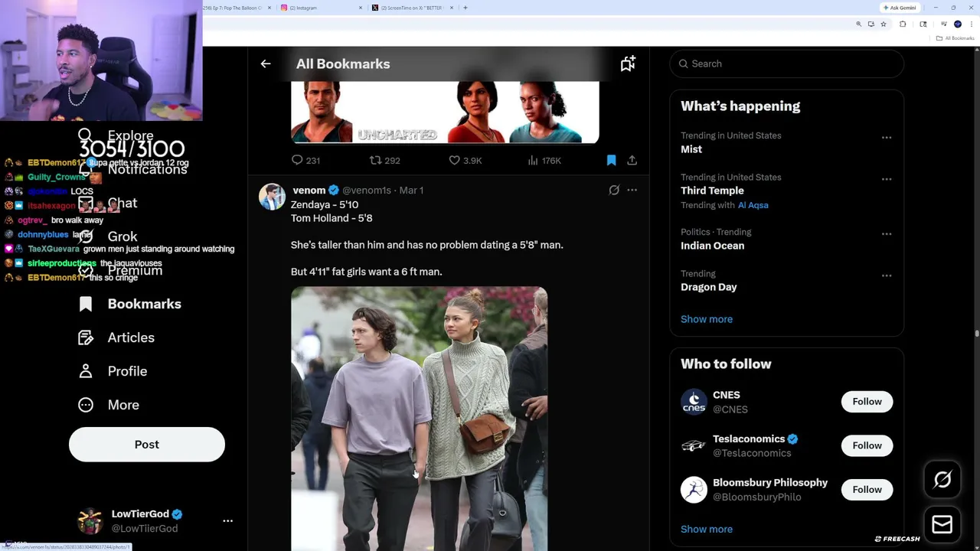Go back with the All Bookmarks arrow
Image resolution: width=980 pixels, height=551 pixels.
pos(266,64)
